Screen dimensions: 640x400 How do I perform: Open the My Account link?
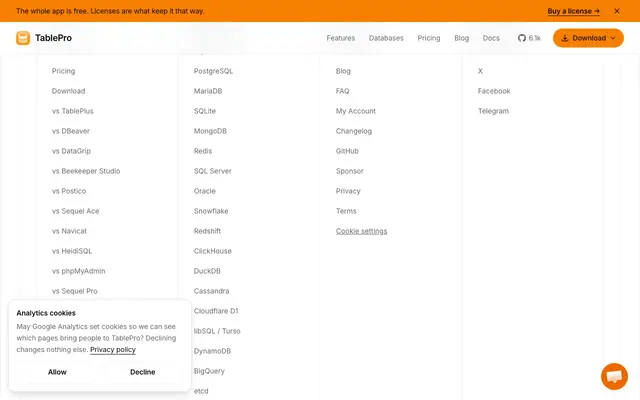tap(356, 111)
